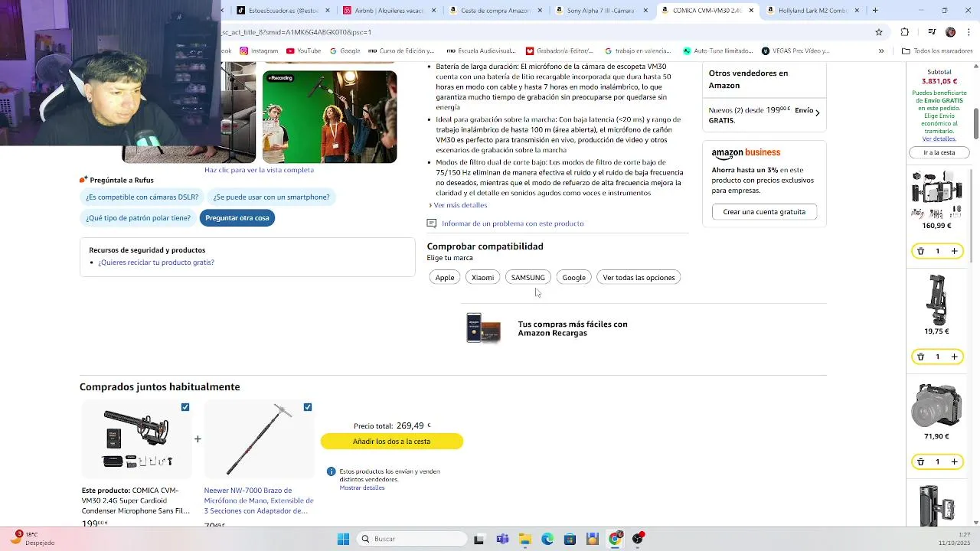
Task: Ask Rufus '¿Es compatible con cámaras DSLR?'
Action: pos(142,197)
